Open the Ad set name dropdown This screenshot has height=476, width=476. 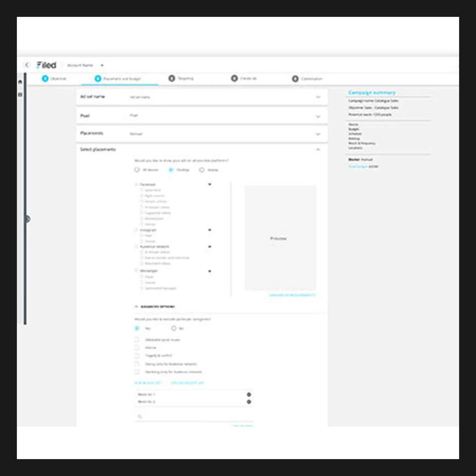tap(318, 97)
